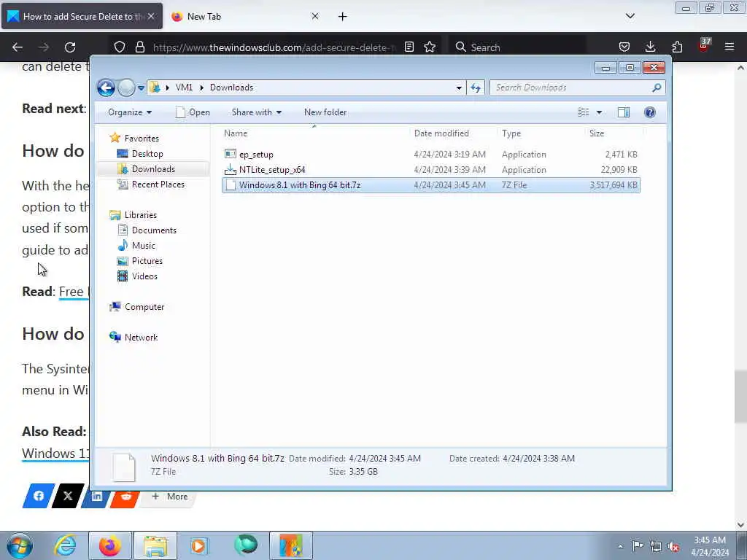Viewport: 747px width, 560px height.
Task: Click extension icon with 37 badge
Action: [x=704, y=46]
